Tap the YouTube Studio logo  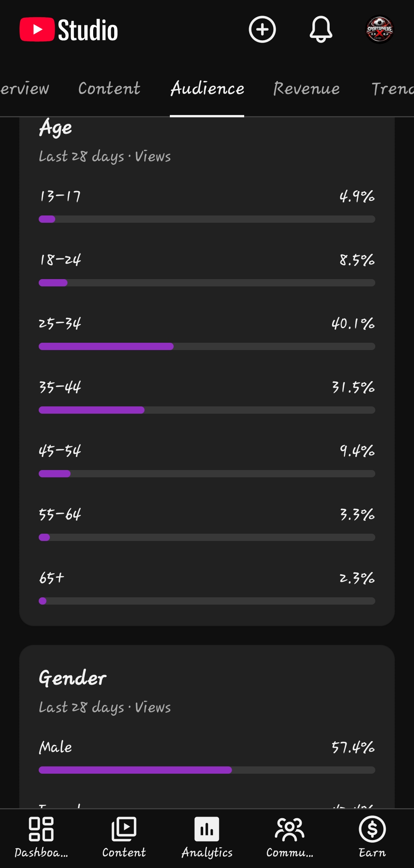tap(69, 30)
